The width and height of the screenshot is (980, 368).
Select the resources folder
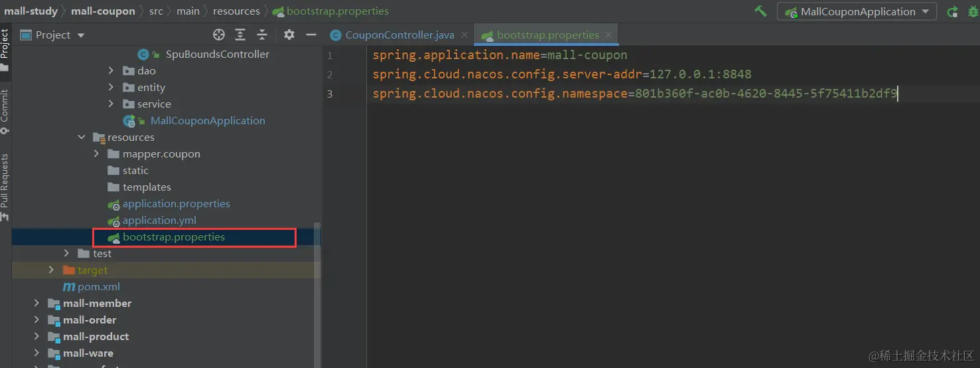(x=131, y=138)
